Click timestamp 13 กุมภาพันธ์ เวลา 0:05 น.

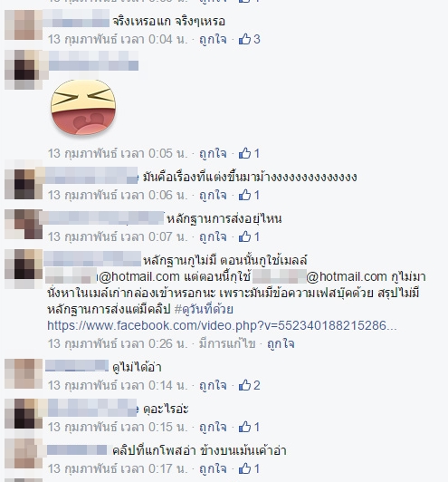click(x=118, y=153)
